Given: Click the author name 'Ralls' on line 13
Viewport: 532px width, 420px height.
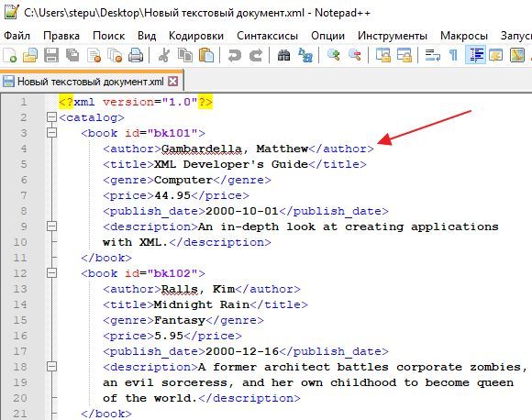Looking at the screenshot, I should point(180,289).
